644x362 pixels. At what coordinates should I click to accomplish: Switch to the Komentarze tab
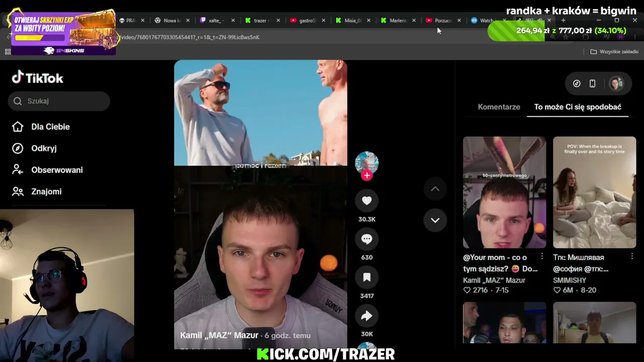click(499, 107)
